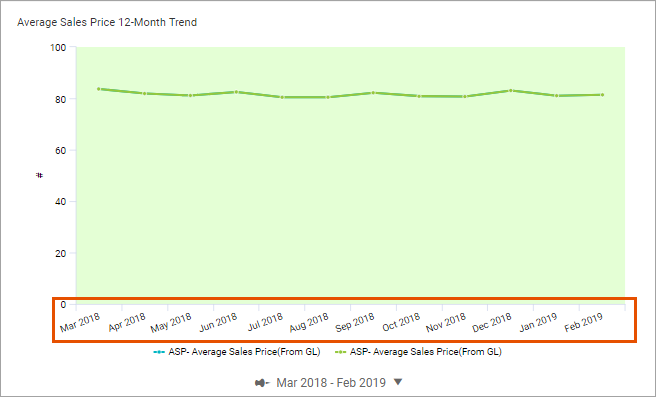The height and width of the screenshot is (397, 656).
Task: Click the 'Dec 2018' x-axis label
Action: click(x=492, y=323)
